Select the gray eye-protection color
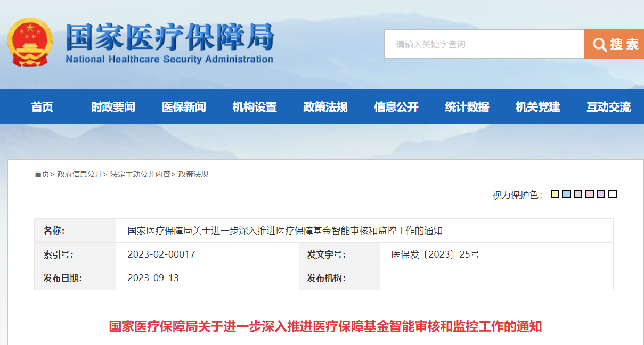This screenshot has height=345, width=644. coord(578,194)
